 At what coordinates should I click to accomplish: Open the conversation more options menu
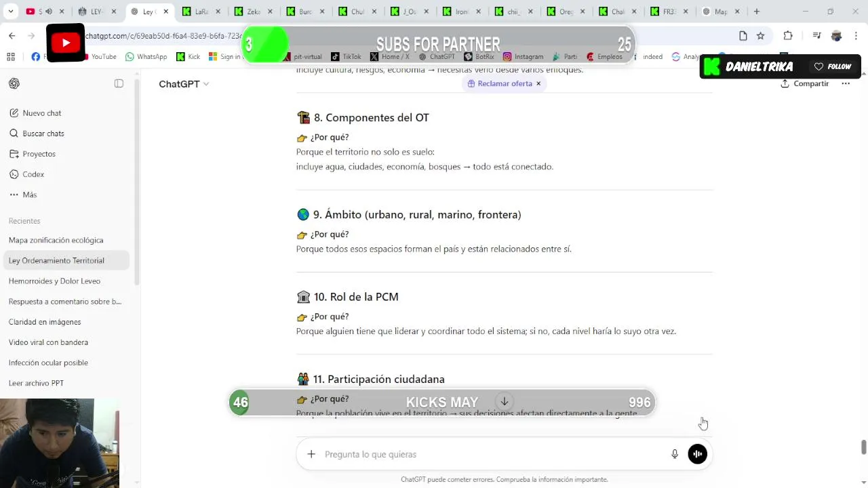pyautogui.click(x=846, y=83)
